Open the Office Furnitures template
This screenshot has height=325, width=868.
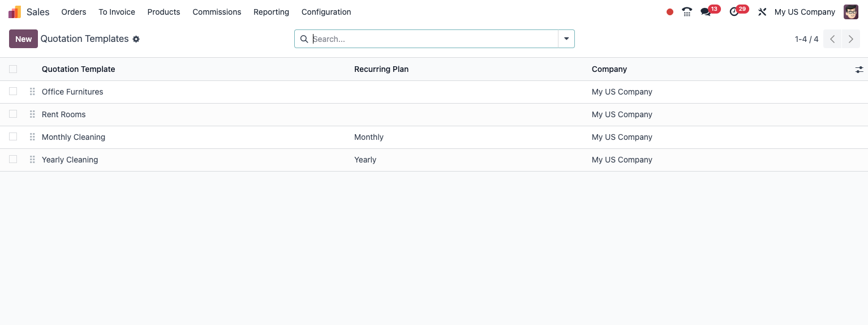pyautogui.click(x=72, y=92)
